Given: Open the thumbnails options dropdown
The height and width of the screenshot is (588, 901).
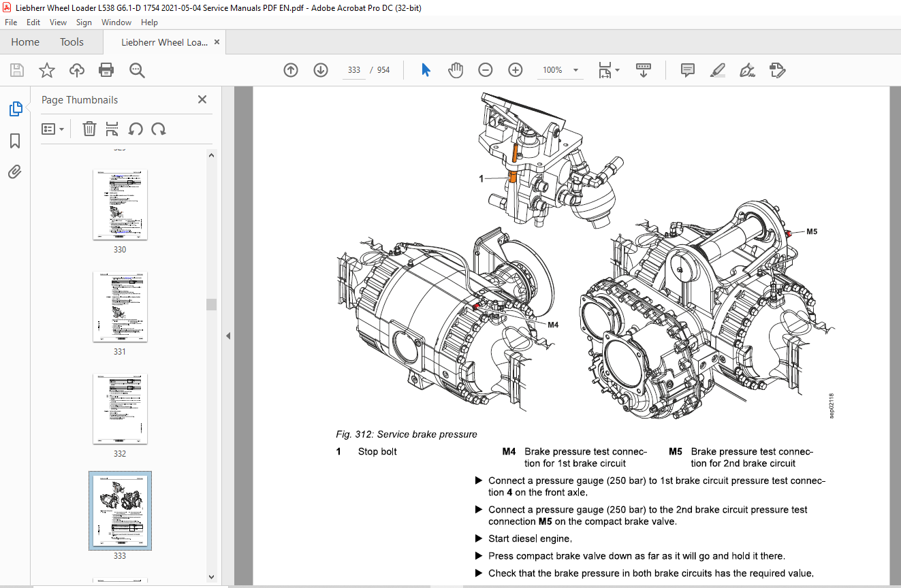Looking at the screenshot, I should click(52, 129).
